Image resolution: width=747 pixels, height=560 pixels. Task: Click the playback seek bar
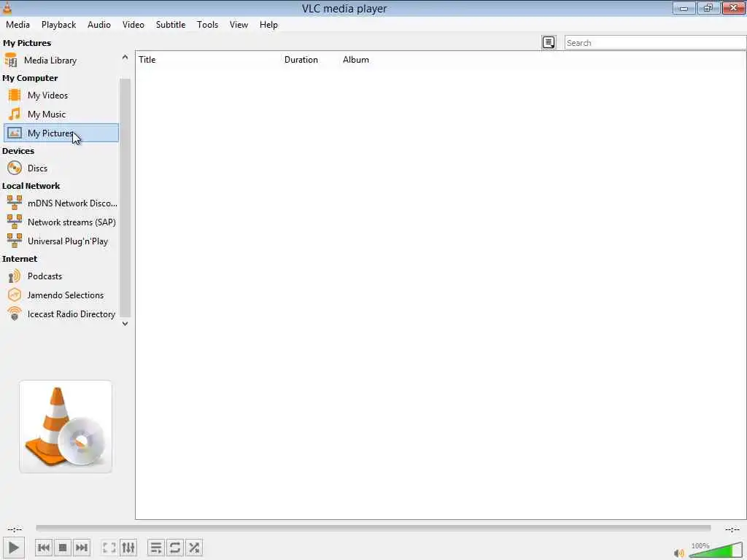point(373,528)
